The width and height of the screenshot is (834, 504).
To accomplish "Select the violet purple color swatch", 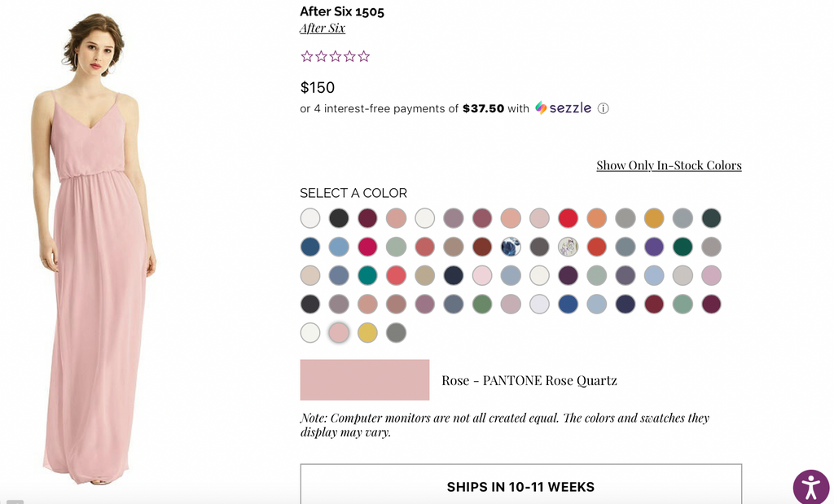I will (653, 247).
